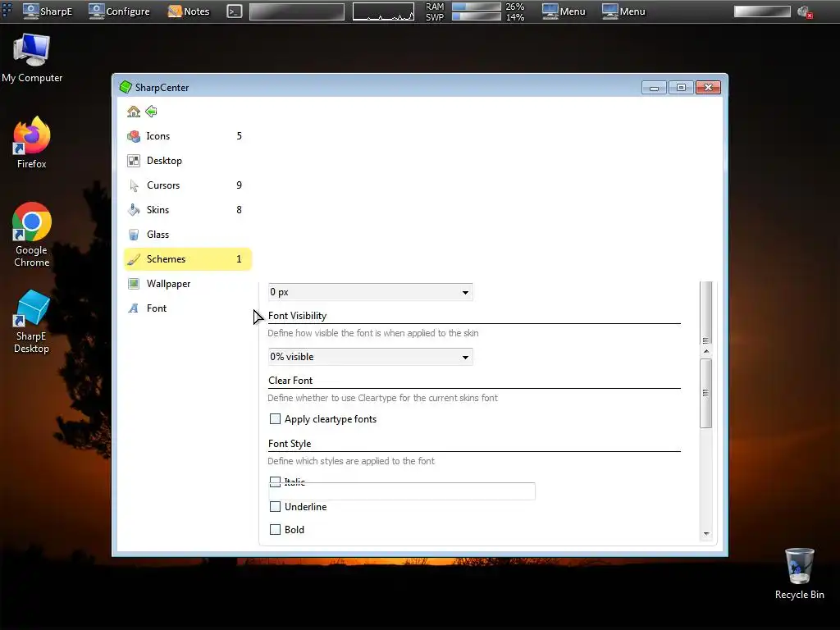Click the scroll up arrow in settings panel
Screen dimensions: 840x630
pos(706,351)
